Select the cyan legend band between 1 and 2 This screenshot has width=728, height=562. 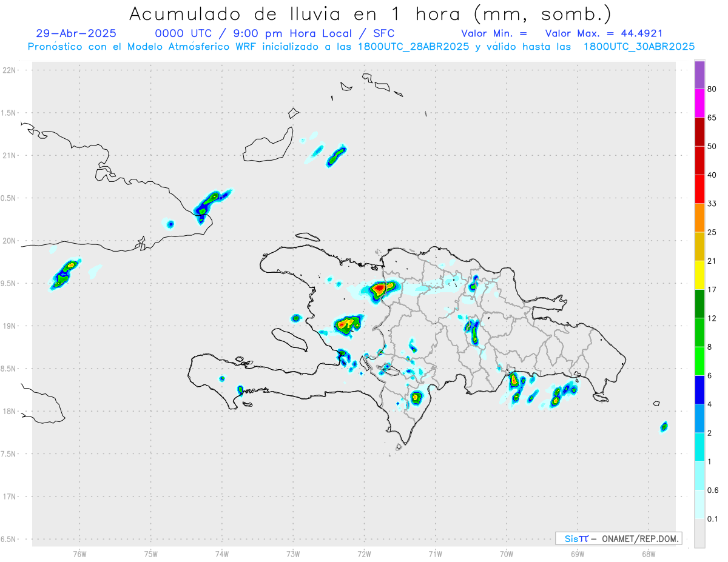(699, 447)
